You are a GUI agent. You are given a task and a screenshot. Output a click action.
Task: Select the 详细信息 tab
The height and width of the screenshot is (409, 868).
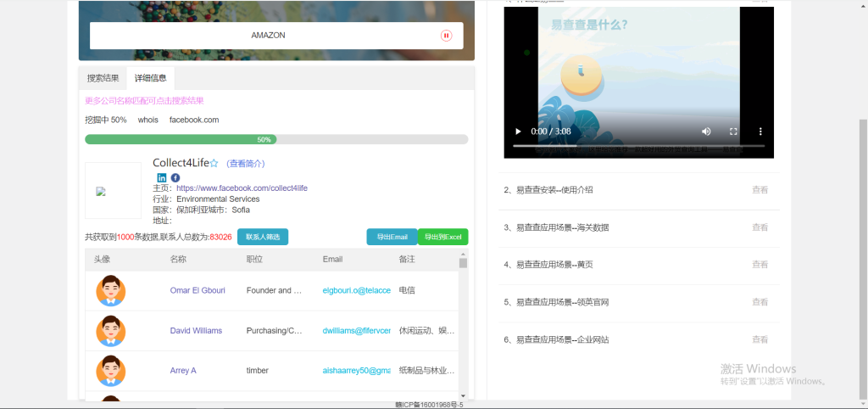(150, 78)
